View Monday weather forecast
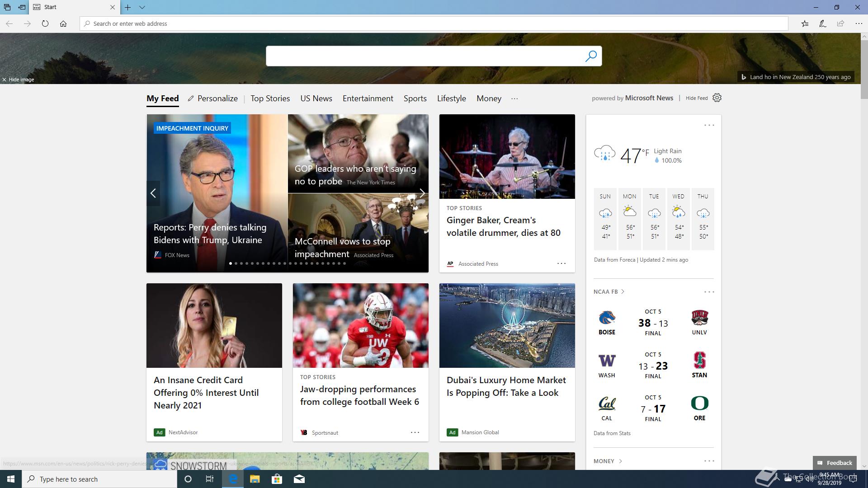 [630, 219]
